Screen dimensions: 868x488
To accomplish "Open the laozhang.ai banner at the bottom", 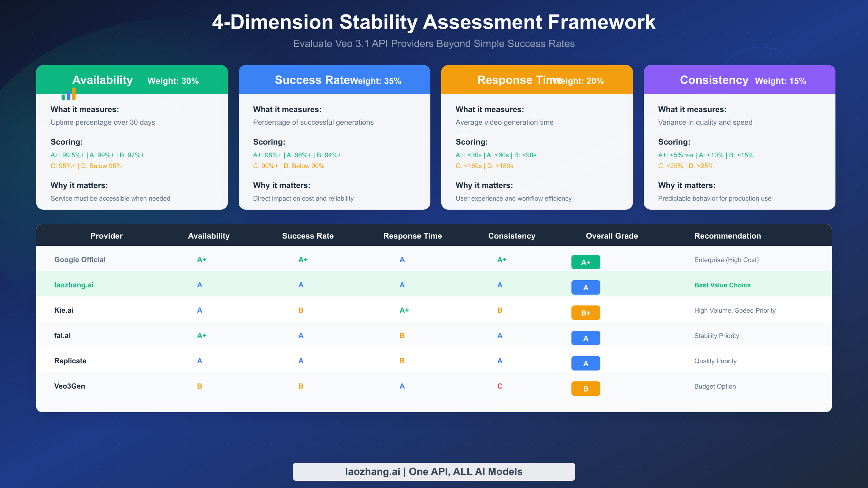I will pos(434,471).
